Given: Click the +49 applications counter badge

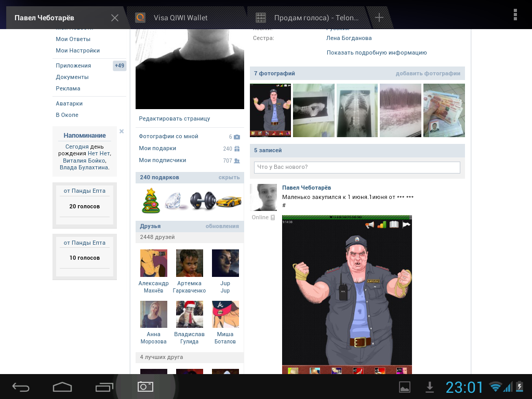Looking at the screenshot, I should tap(119, 65).
